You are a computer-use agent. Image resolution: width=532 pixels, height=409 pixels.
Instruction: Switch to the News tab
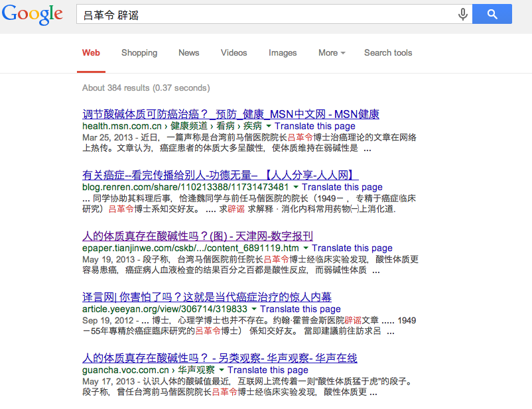(x=188, y=53)
